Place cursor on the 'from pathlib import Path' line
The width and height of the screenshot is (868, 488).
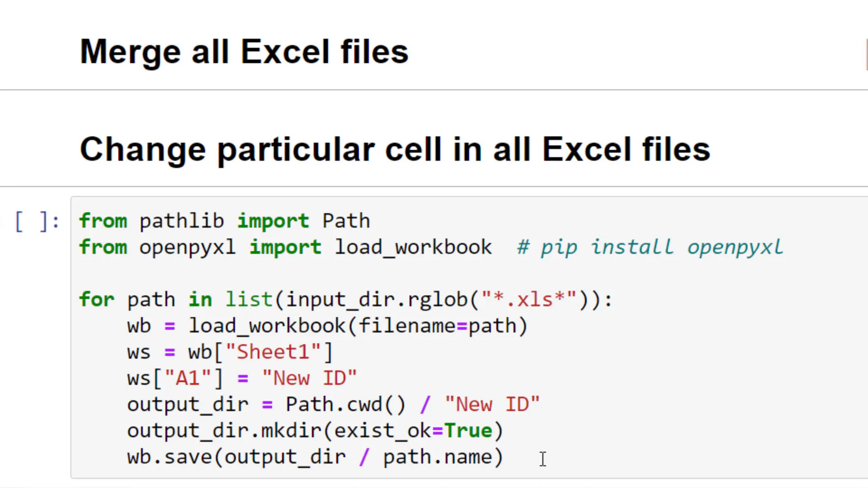click(225, 221)
